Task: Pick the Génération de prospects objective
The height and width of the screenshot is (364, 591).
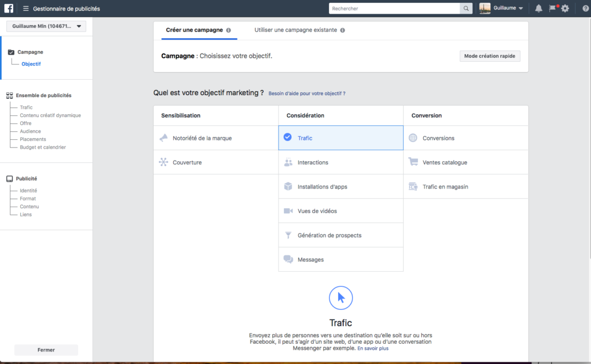Action: click(x=329, y=236)
